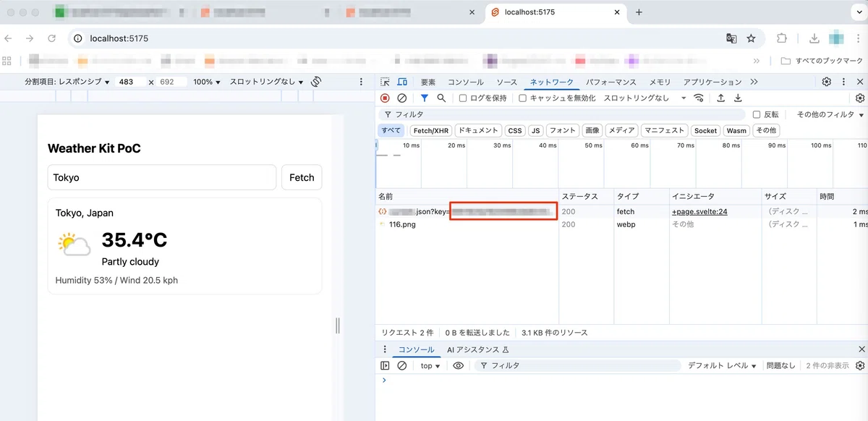Click the translate page icon in the address bar
This screenshot has height=421, width=868.
pyautogui.click(x=731, y=38)
